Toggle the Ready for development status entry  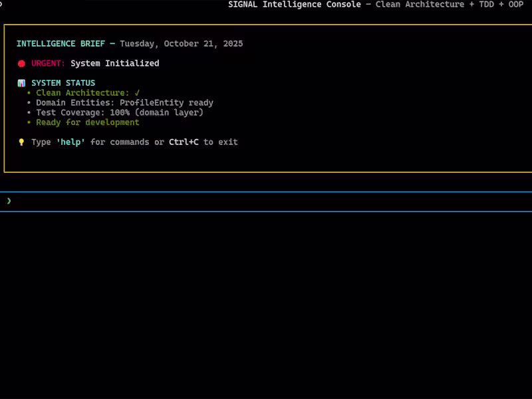point(87,122)
